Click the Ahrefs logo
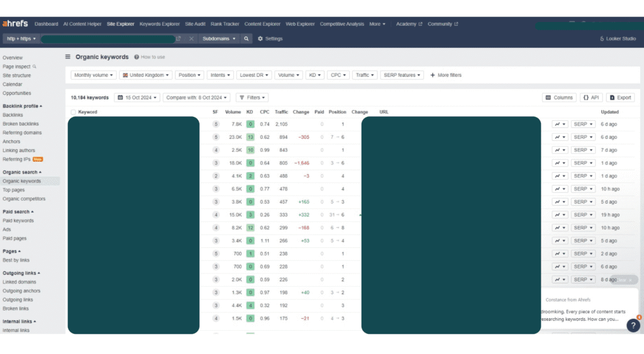Viewport: 644px width, 354px height. pyautogui.click(x=16, y=24)
